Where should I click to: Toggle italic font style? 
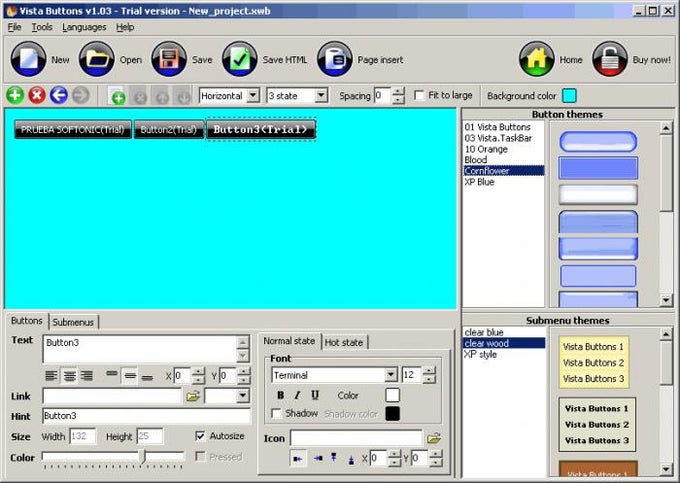[297, 395]
